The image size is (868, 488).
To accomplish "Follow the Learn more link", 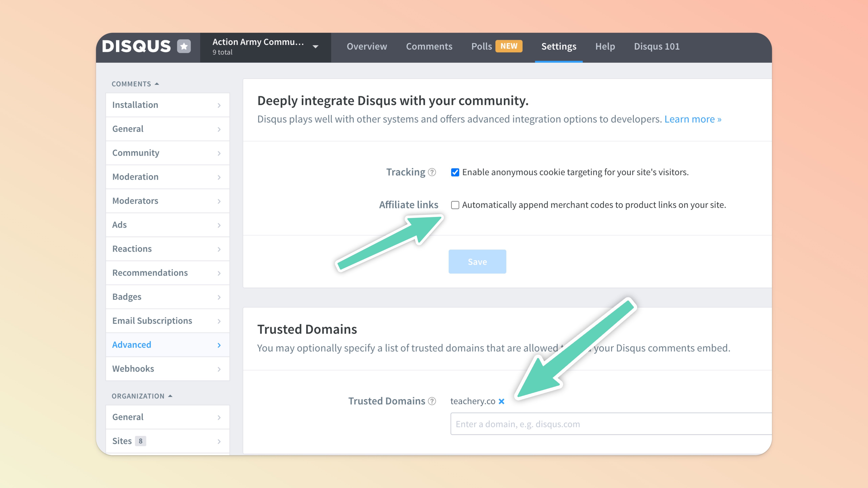I will click(x=693, y=119).
